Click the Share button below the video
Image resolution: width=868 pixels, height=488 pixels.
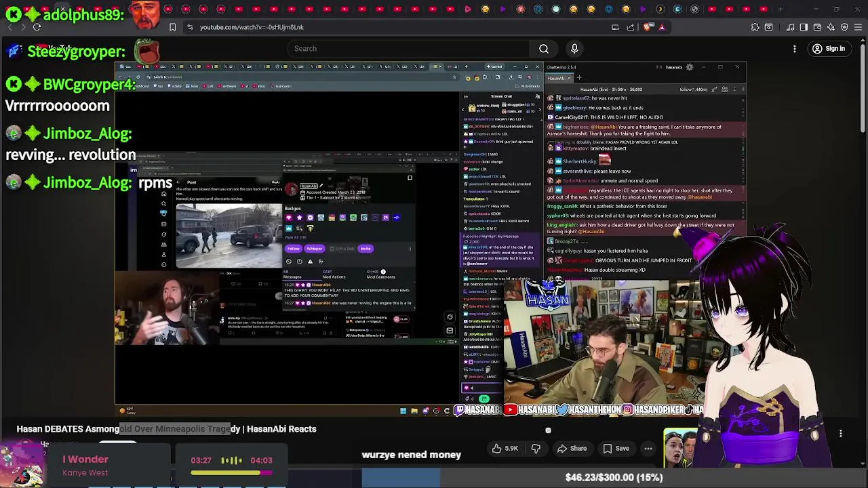[572, 449]
